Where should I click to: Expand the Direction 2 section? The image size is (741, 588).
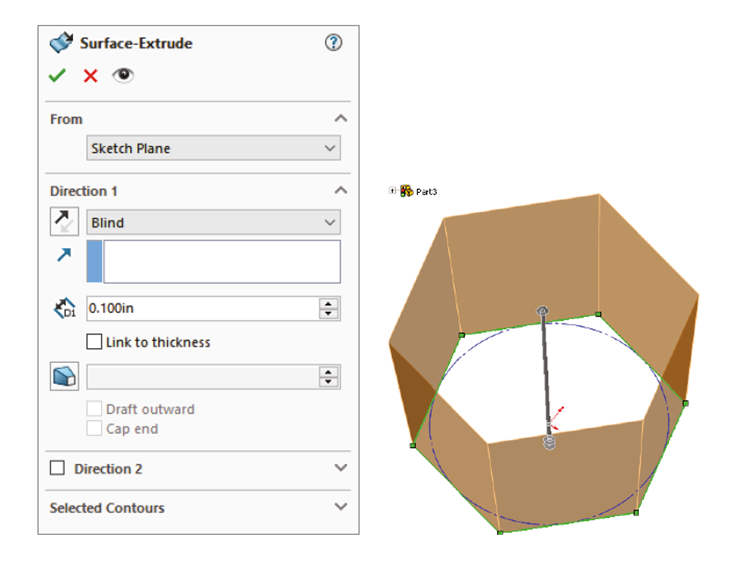pyautogui.click(x=341, y=467)
